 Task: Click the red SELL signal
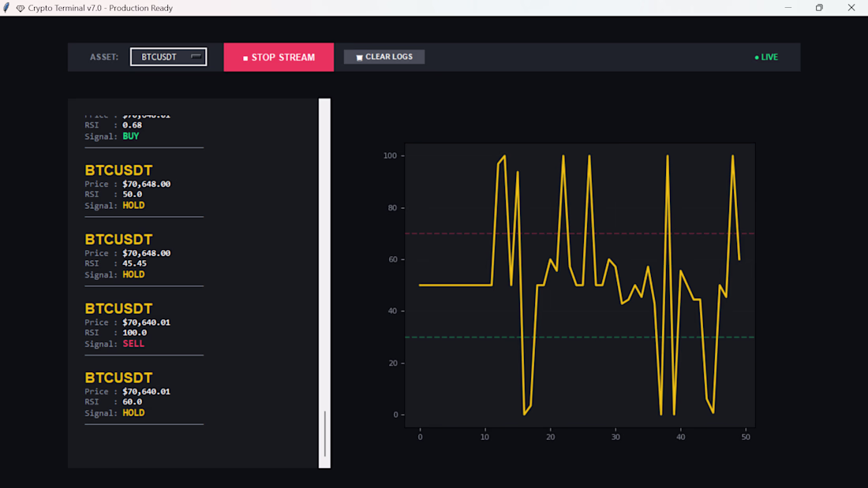(133, 344)
